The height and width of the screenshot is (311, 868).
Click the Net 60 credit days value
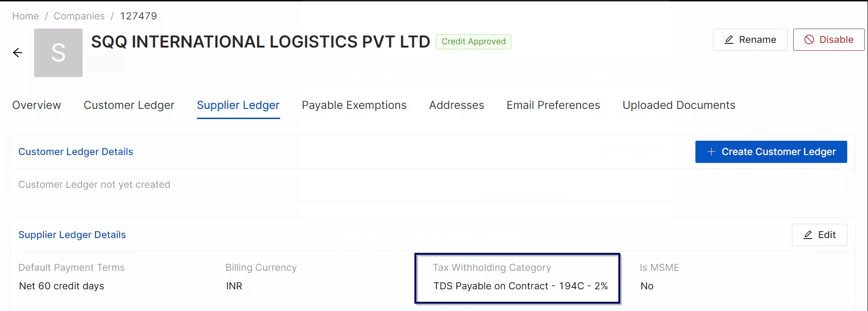coord(61,286)
